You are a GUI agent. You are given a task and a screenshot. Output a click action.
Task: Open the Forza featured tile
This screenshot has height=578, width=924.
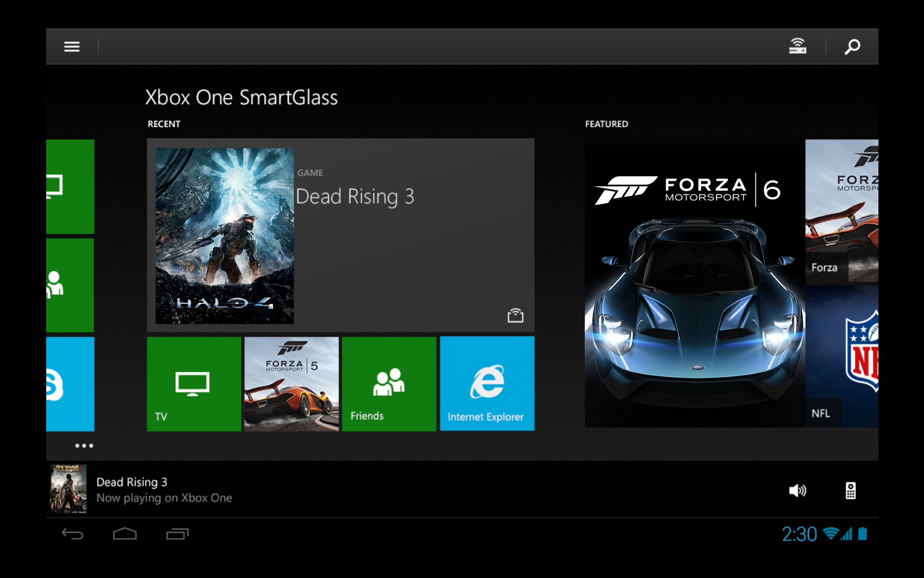pos(842,211)
